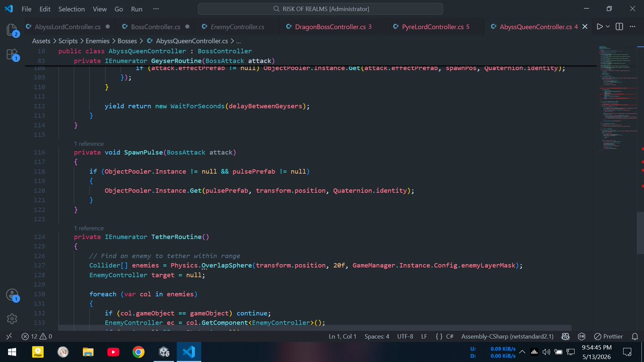Viewport: 644px width, 362px height.
Task: Show errors and warnings in status bar
Action: coord(36,336)
